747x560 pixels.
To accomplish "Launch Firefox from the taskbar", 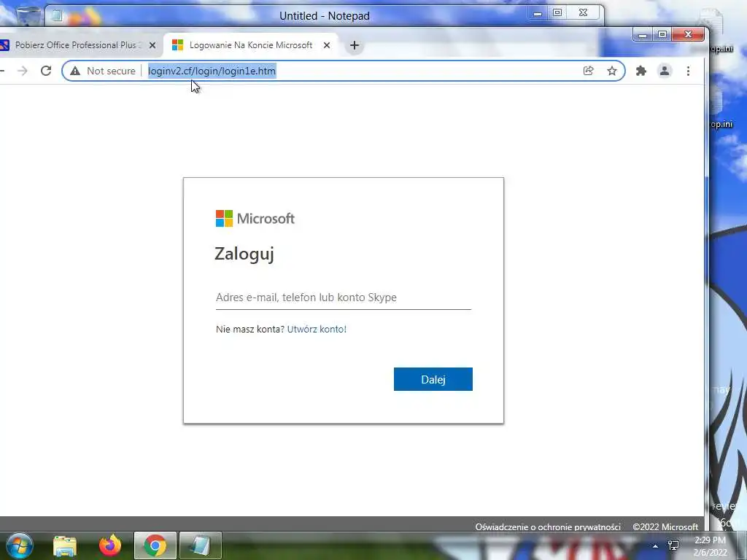I will click(x=110, y=545).
